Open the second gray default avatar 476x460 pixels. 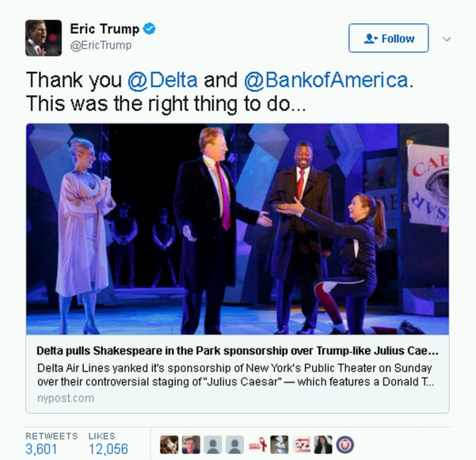[234, 445]
